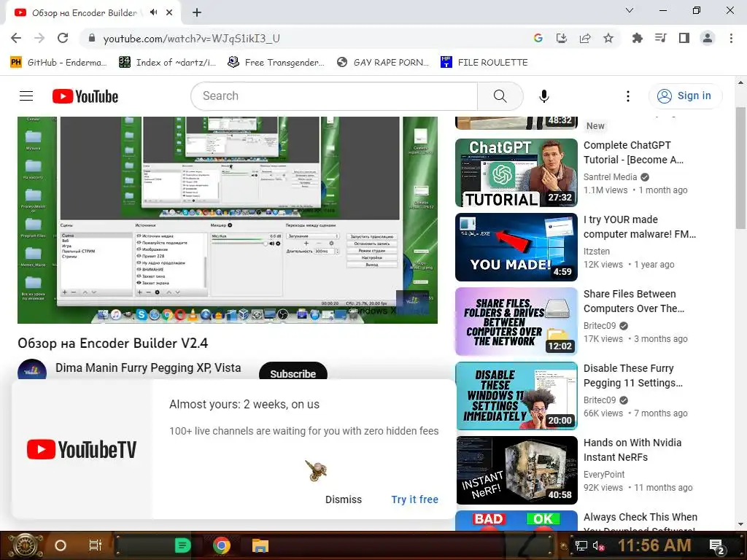Open Dima Manin channel name

click(x=148, y=367)
